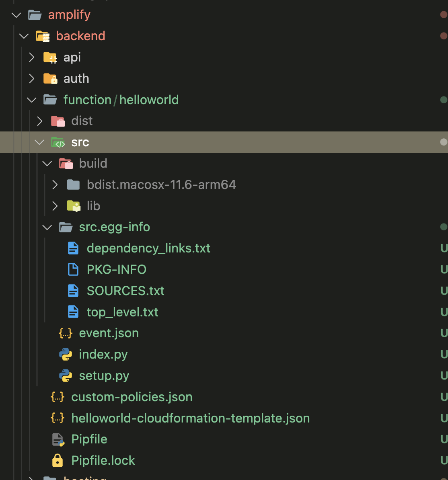448x480 pixels.
Task: Click the helloworld-cloudformation-template.json braces icon
Action: (58, 418)
